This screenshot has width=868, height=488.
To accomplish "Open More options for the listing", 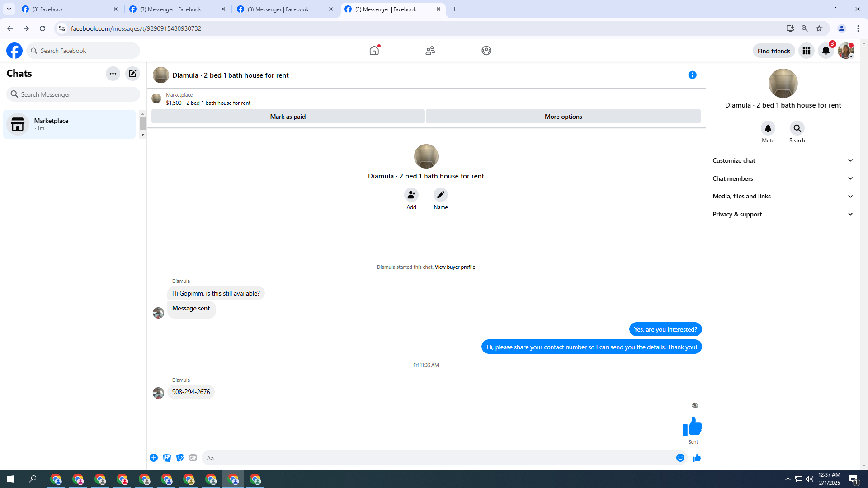I will 563,117.
